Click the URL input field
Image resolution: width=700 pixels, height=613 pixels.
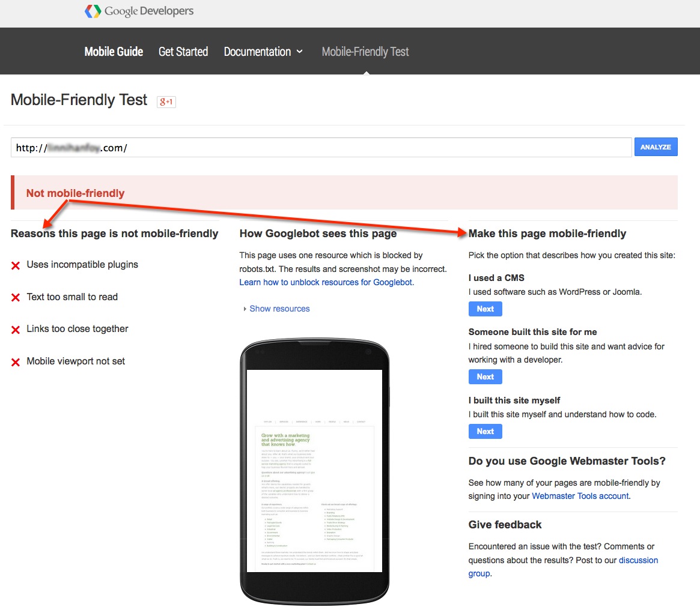[x=321, y=147]
